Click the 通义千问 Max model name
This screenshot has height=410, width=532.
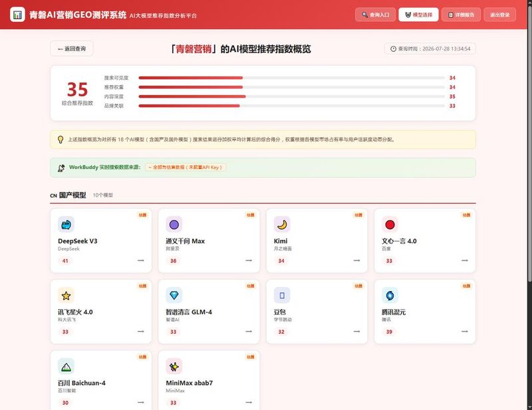click(186, 241)
